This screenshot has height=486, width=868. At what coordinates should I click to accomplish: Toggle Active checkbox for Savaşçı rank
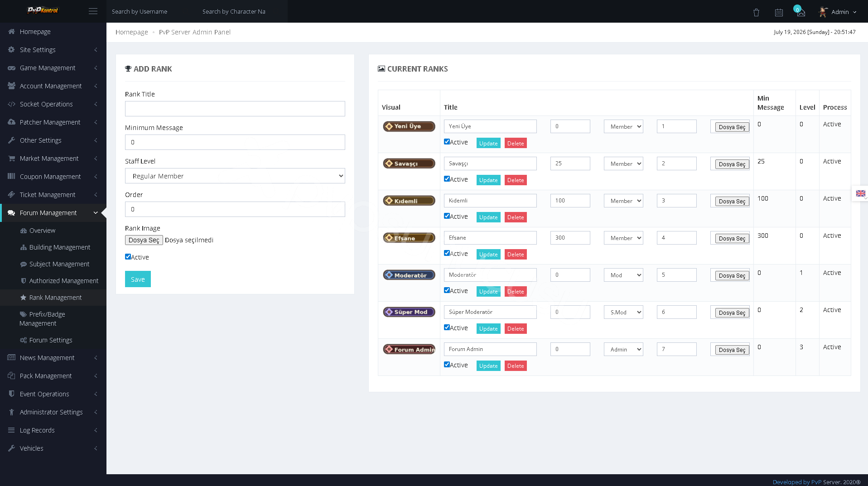(x=447, y=178)
